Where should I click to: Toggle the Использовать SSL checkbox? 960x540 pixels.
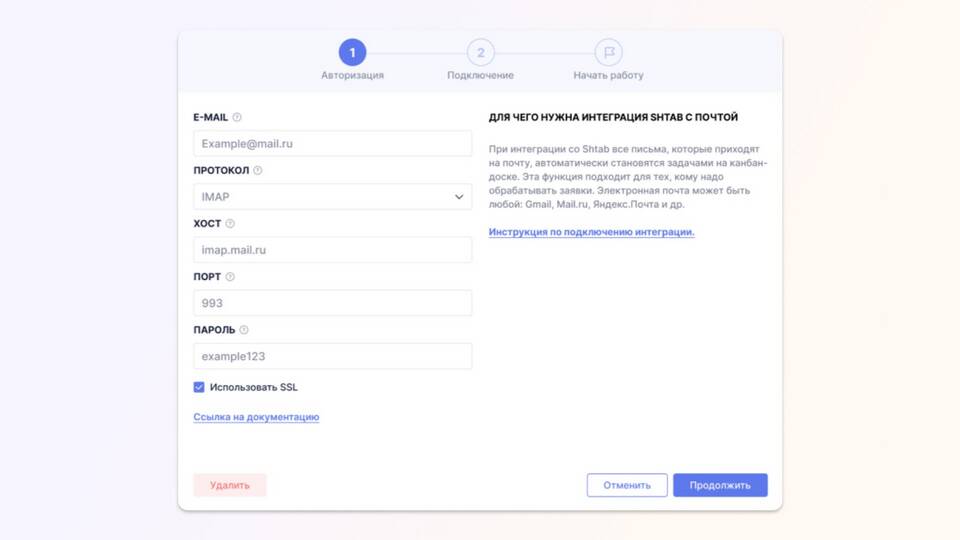coord(199,387)
